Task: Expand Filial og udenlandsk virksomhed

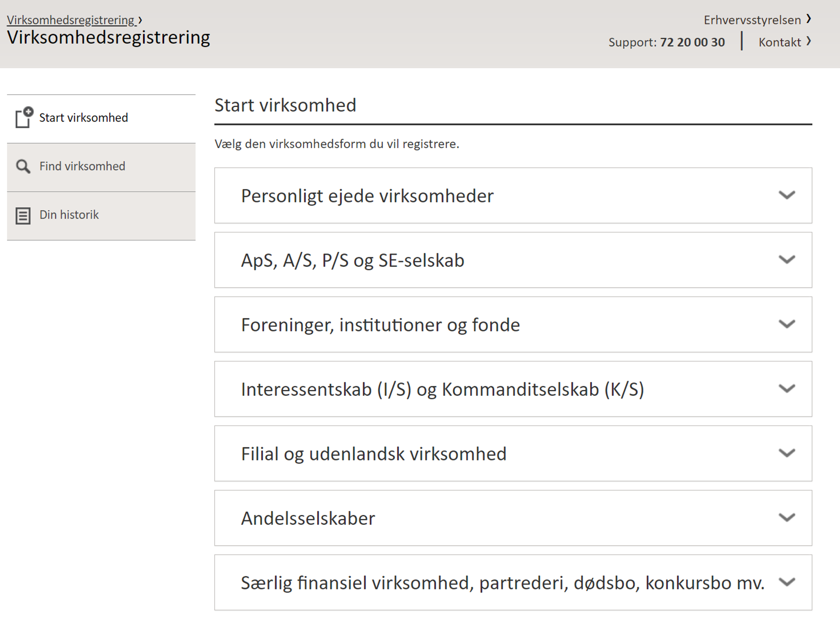Action: pos(373,454)
